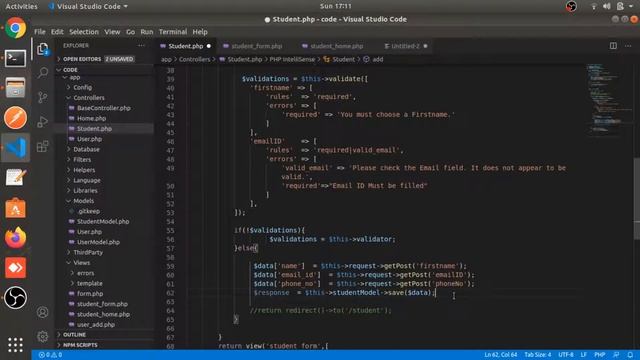Screen dimensions: 640x360
Task: Open OBS Studio from dock
Action: (16, 298)
